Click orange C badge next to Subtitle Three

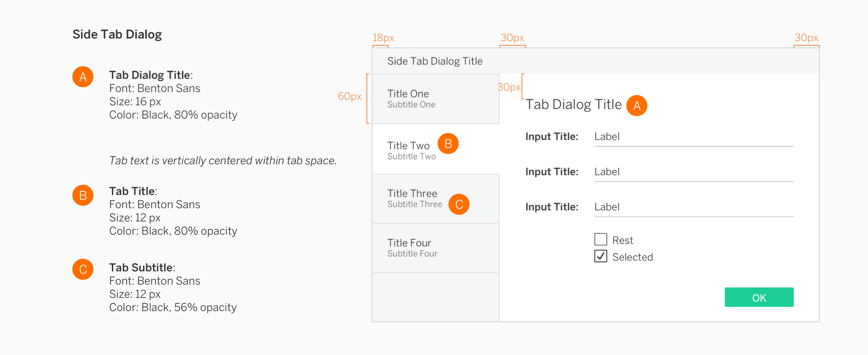(x=459, y=204)
